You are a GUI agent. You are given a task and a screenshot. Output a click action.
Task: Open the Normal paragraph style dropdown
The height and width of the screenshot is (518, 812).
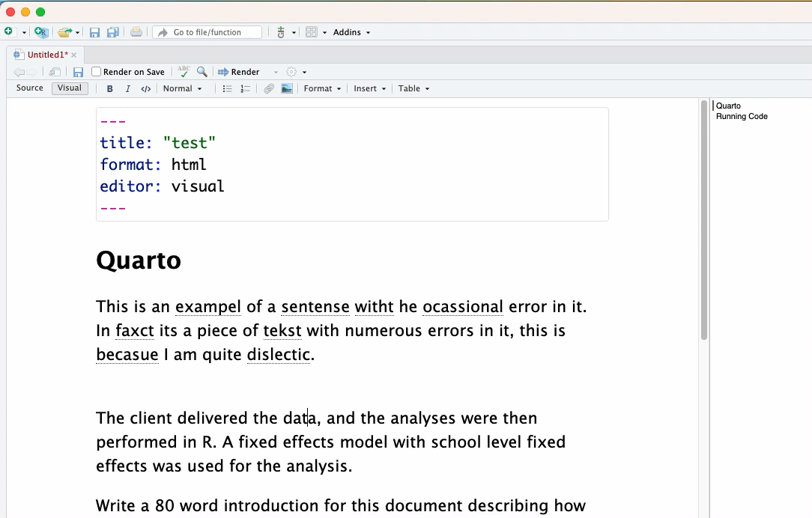pyautogui.click(x=182, y=88)
